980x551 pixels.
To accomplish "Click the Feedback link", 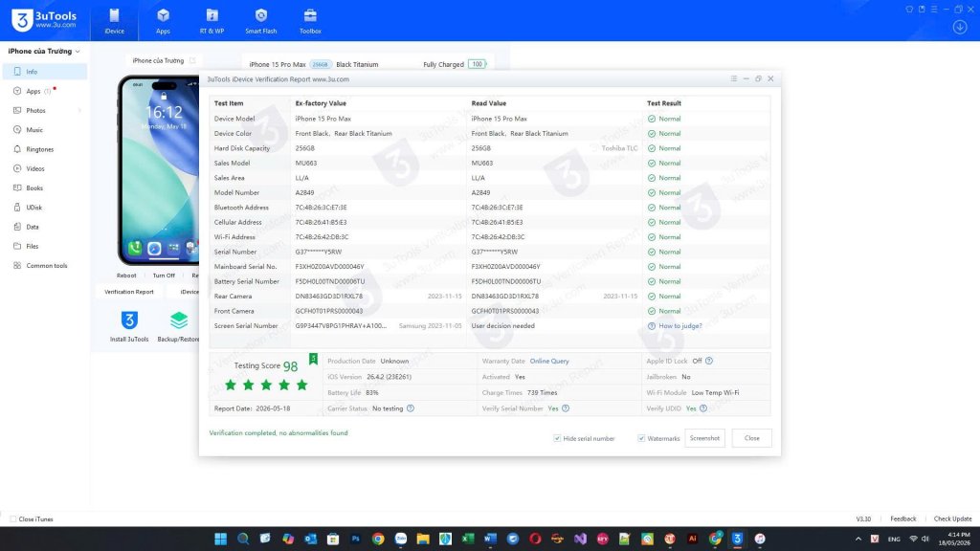I will pos(903,518).
